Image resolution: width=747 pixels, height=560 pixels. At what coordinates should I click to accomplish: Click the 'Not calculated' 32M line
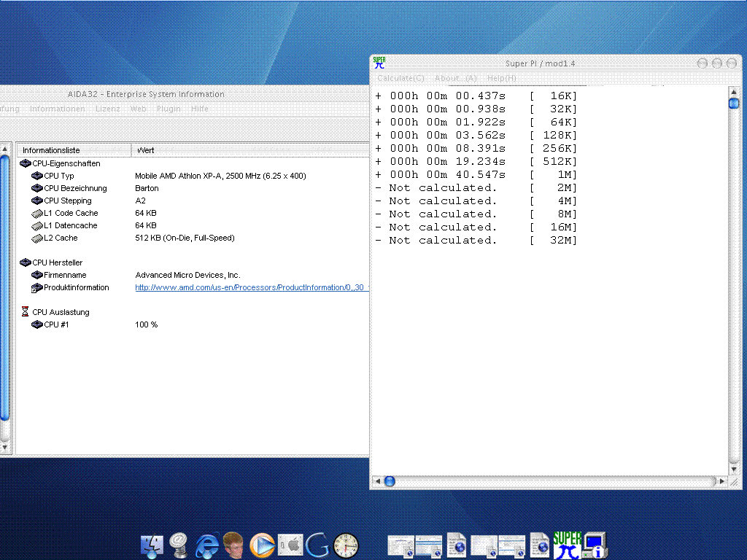[476, 241]
